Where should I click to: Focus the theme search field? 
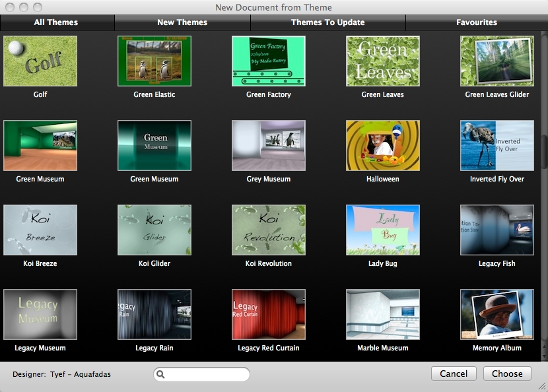[x=201, y=374]
